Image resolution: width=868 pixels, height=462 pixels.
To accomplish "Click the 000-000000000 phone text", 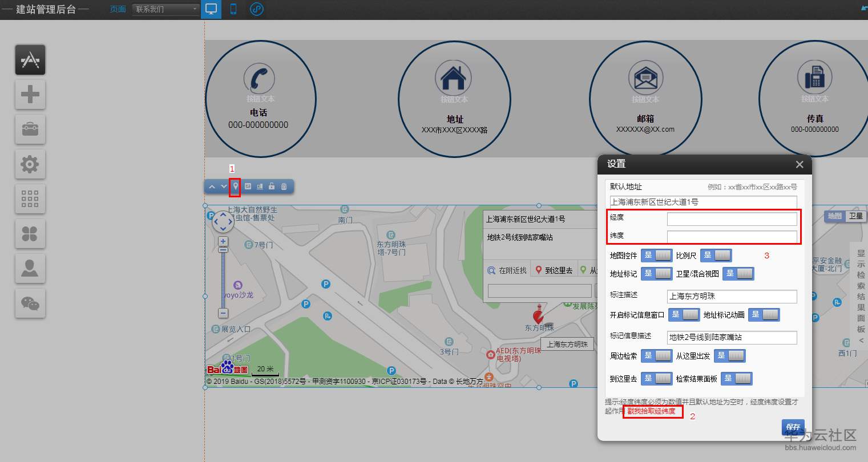I will tap(259, 125).
